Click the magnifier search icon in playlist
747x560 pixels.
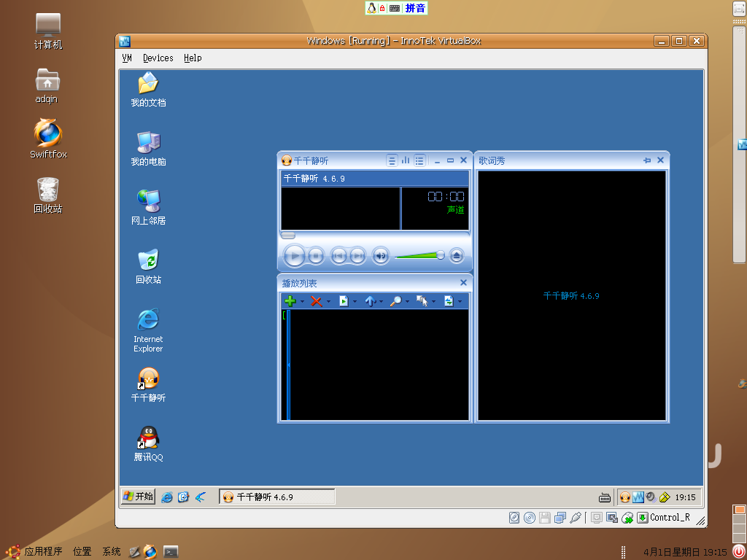[395, 301]
